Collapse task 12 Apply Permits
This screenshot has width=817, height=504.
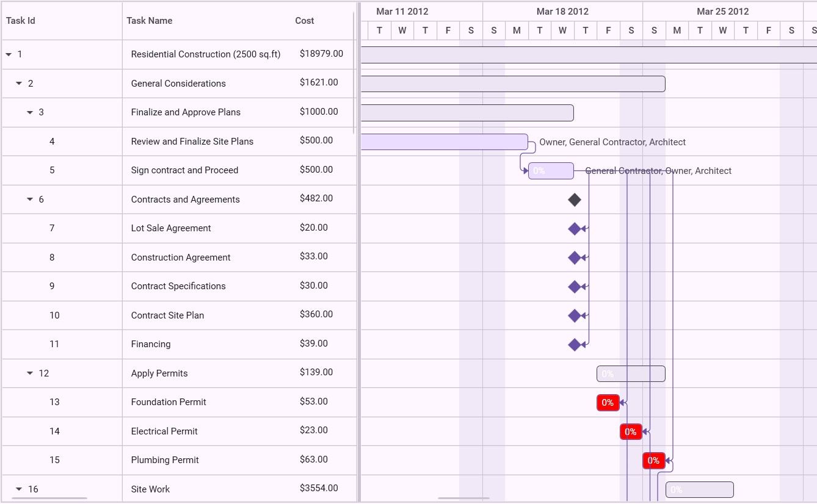click(x=30, y=373)
